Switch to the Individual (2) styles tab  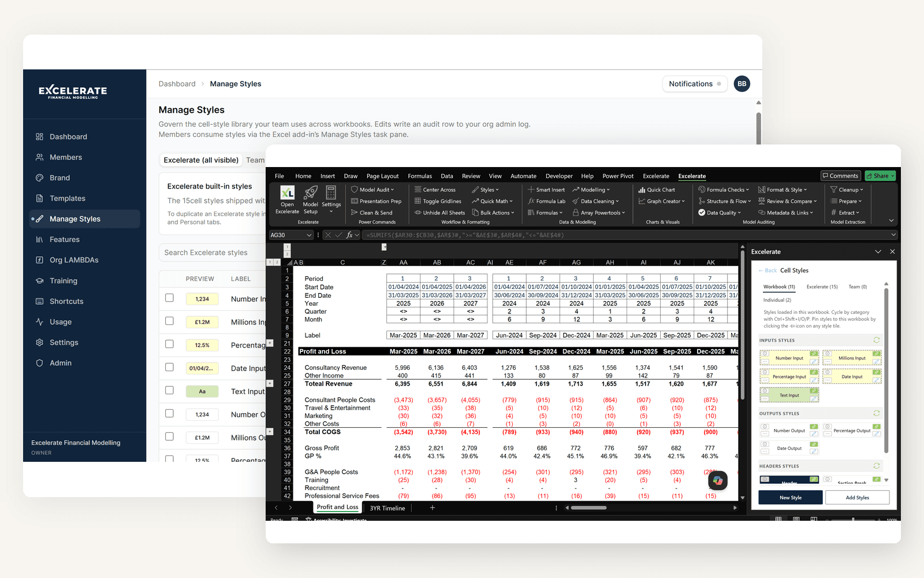pos(777,300)
